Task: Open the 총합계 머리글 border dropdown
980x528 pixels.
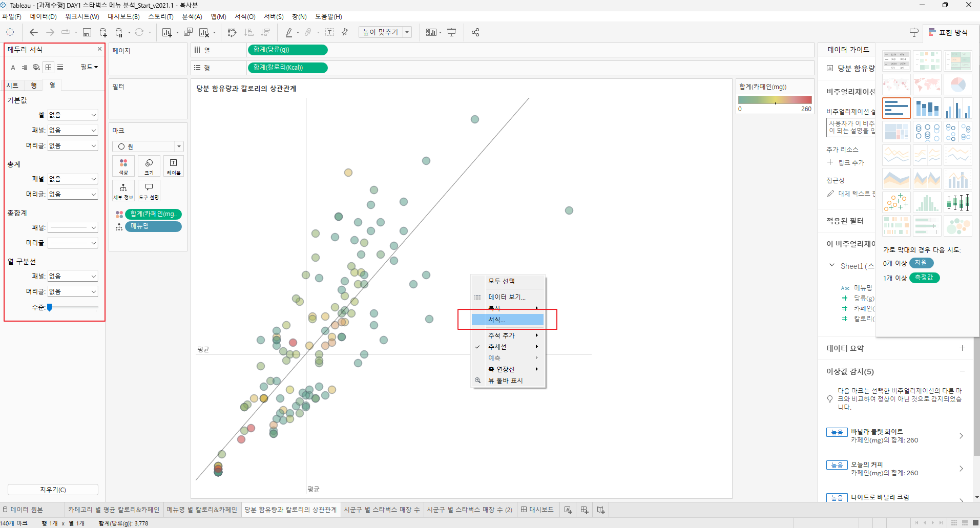Action: click(73, 243)
